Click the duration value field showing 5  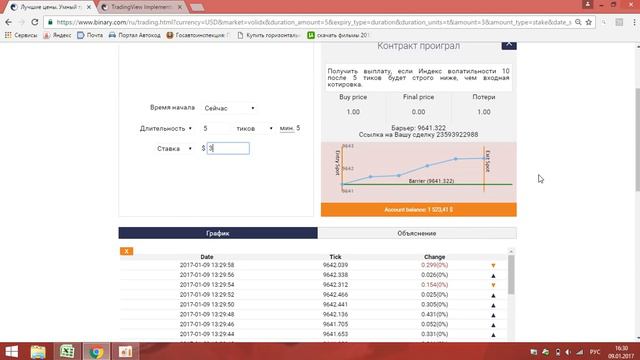[x=216, y=128]
